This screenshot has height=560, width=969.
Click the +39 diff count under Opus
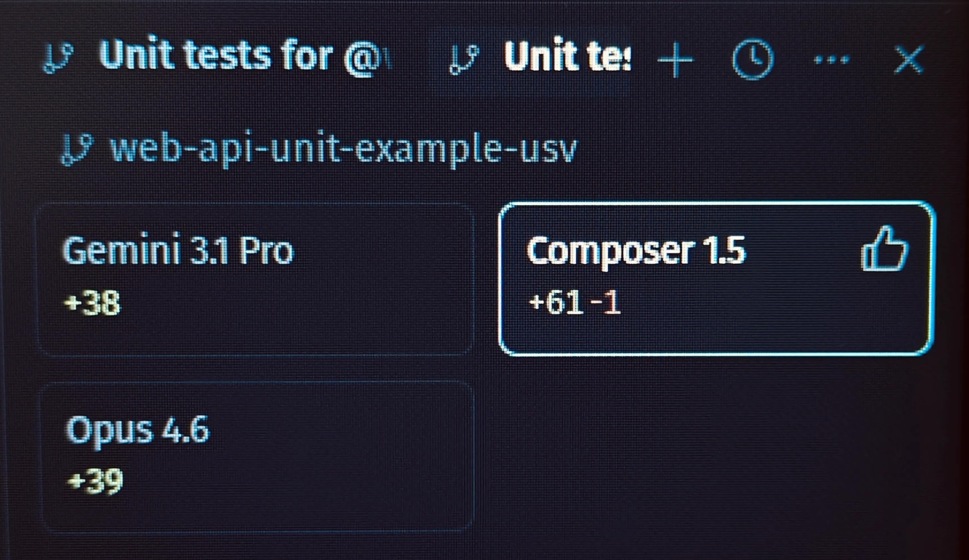(x=95, y=481)
